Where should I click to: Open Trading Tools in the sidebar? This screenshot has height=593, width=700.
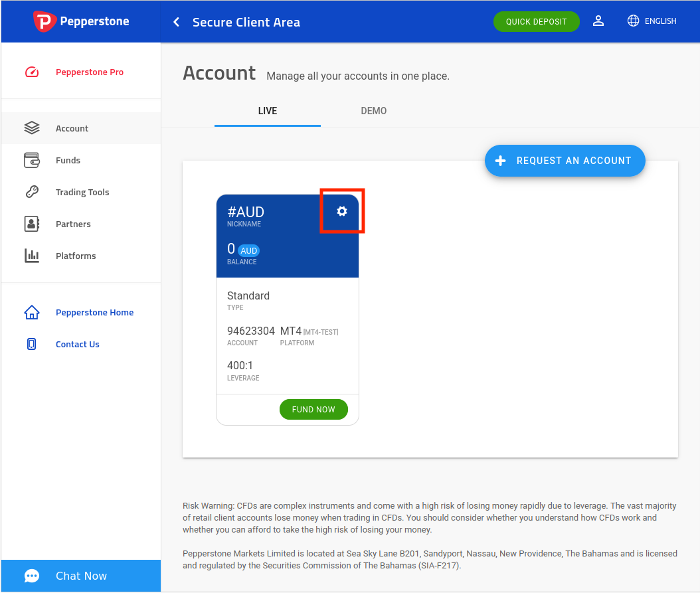[x=81, y=192]
